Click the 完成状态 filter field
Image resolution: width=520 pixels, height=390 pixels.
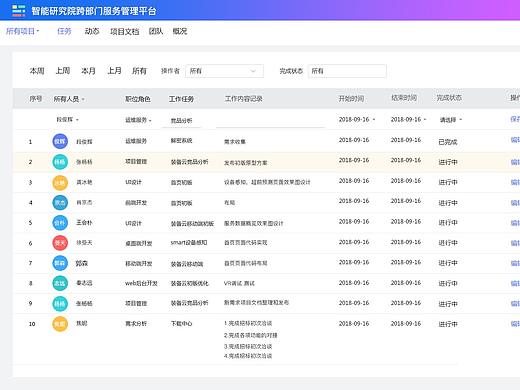point(347,71)
